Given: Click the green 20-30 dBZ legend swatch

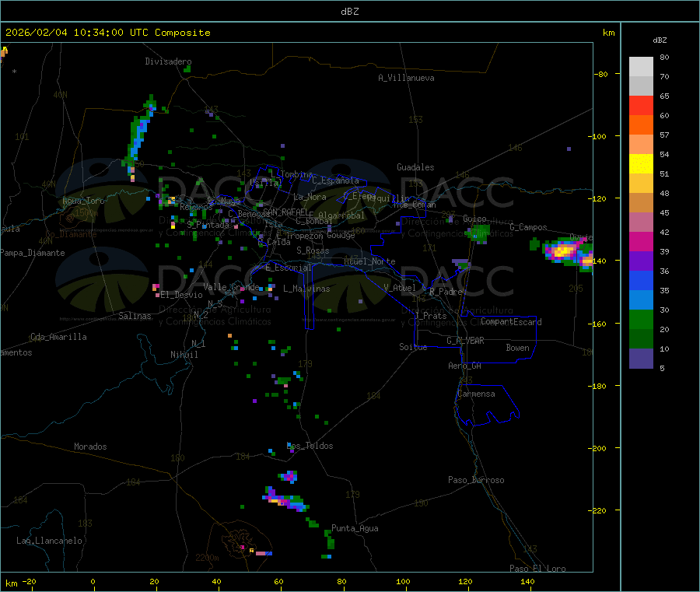Looking at the screenshot, I should click(x=641, y=319).
